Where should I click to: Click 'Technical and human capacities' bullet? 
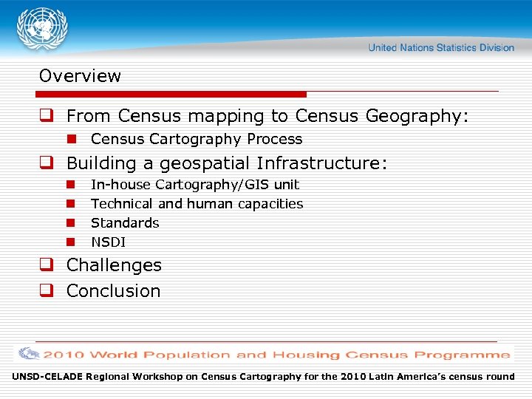point(197,204)
